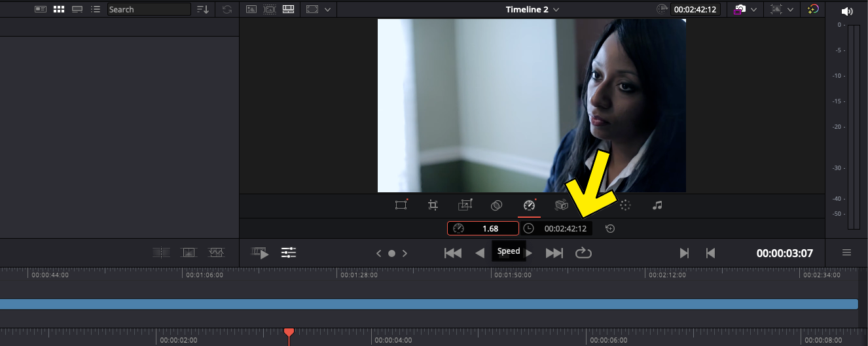Image resolution: width=868 pixels, height=346 pixels.
Task: Jump to the last frame
Action: click(x=554, y=253)
